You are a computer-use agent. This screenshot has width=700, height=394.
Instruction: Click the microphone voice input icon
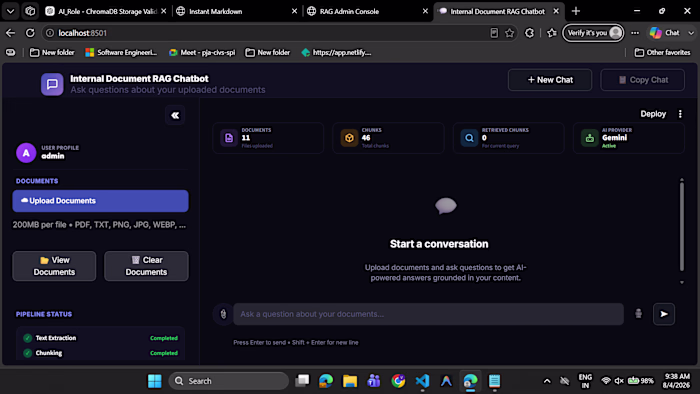(x=638, y=314)
